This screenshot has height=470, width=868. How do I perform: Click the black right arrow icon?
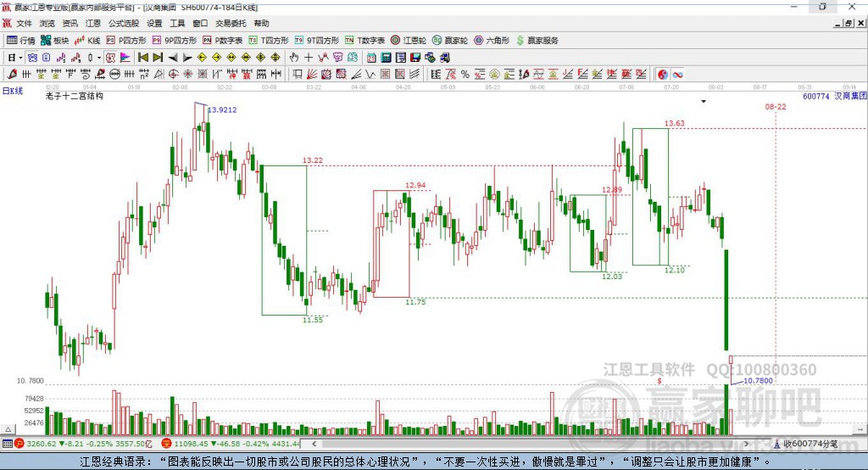click(x=187, y=58)
